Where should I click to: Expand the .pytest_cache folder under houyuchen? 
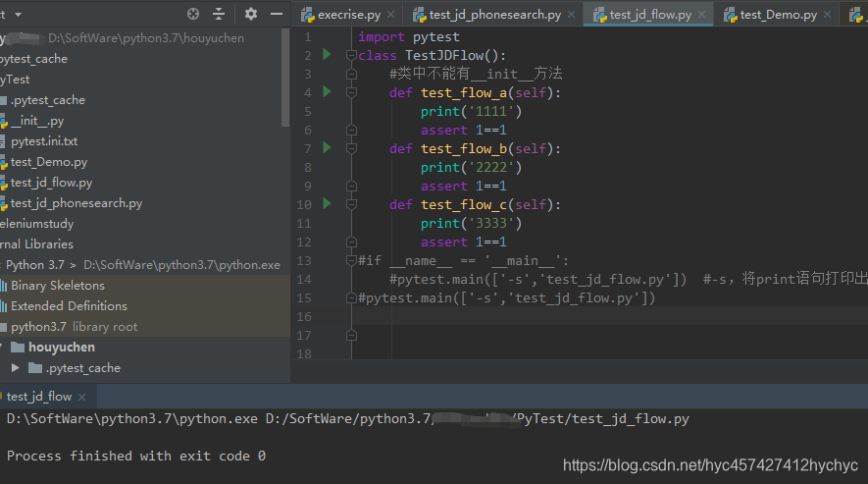(x=16, y=367)
